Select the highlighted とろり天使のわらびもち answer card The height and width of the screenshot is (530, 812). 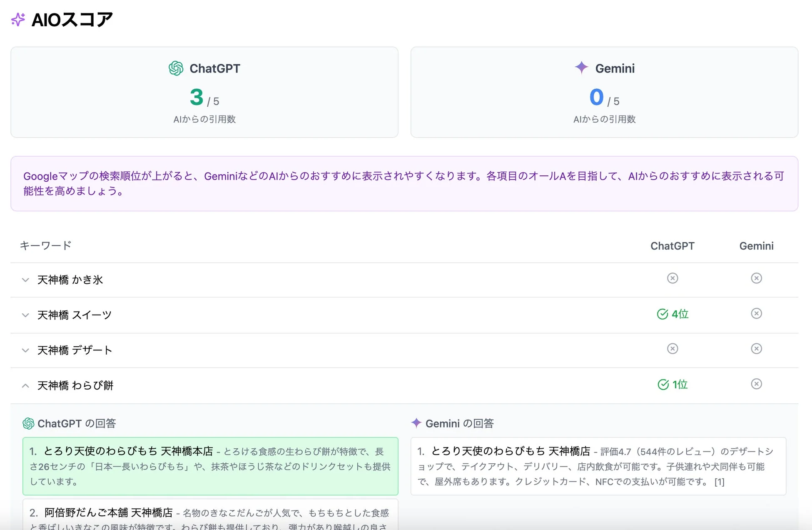coord(210,466)
